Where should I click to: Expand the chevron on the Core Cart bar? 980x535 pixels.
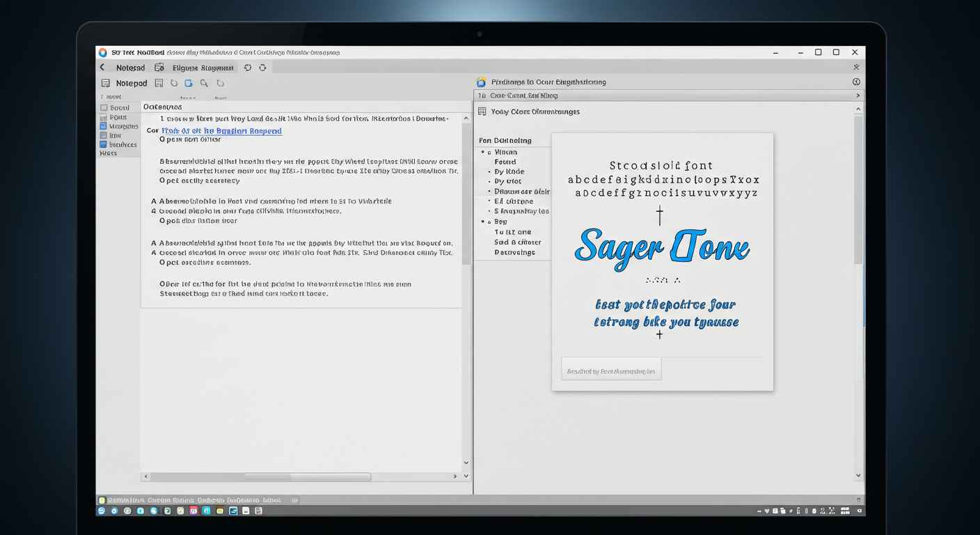click(x=857, y=95)
